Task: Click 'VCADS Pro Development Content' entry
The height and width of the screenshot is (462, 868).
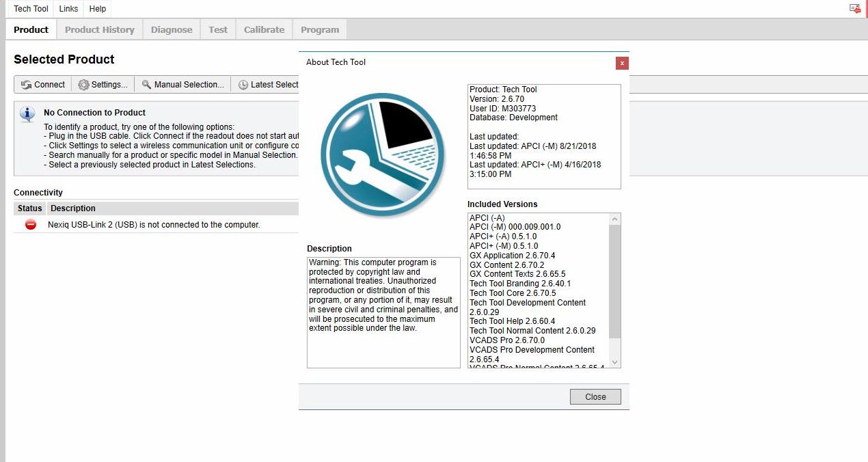Action: [532, 355]
